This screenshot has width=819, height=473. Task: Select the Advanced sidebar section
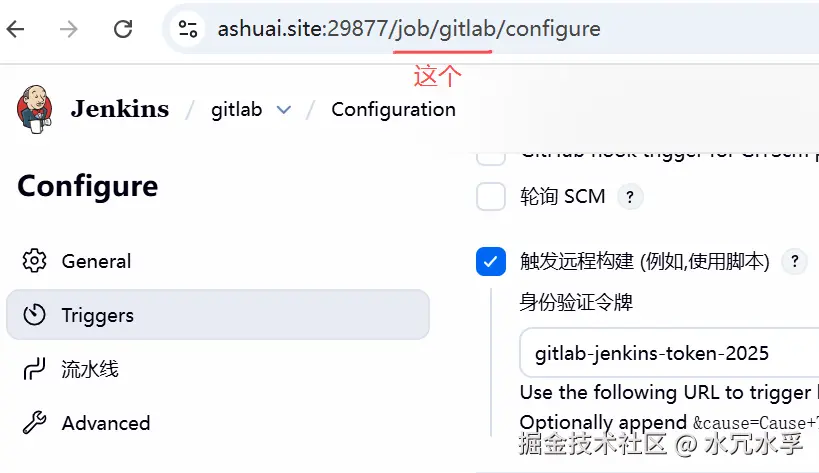pos(106,423)
